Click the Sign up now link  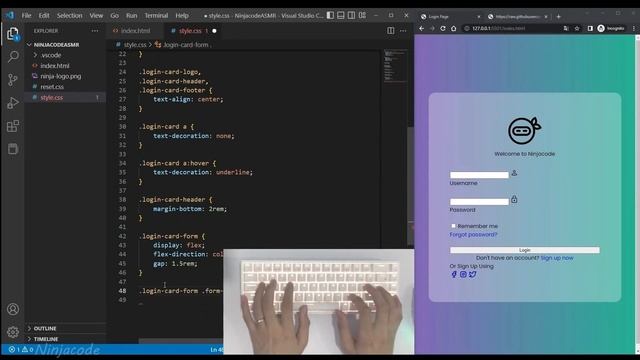[x=557, y=258]
